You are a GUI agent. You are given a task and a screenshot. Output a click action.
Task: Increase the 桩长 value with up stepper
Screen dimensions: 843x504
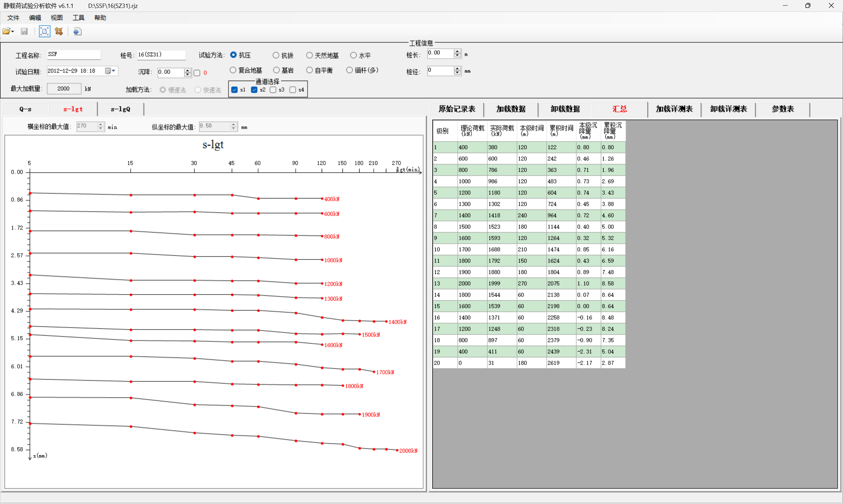tap(457, 51)
